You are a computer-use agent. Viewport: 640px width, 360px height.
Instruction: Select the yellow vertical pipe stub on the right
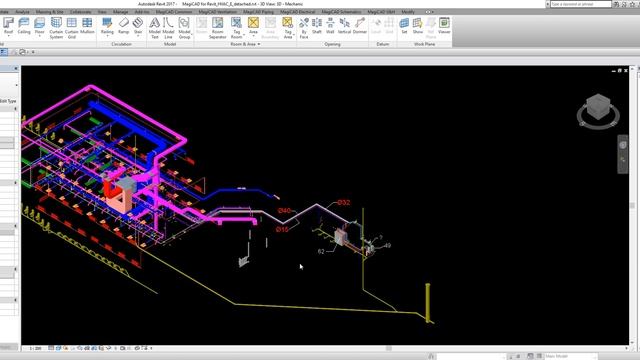click(x=427, y=302)
